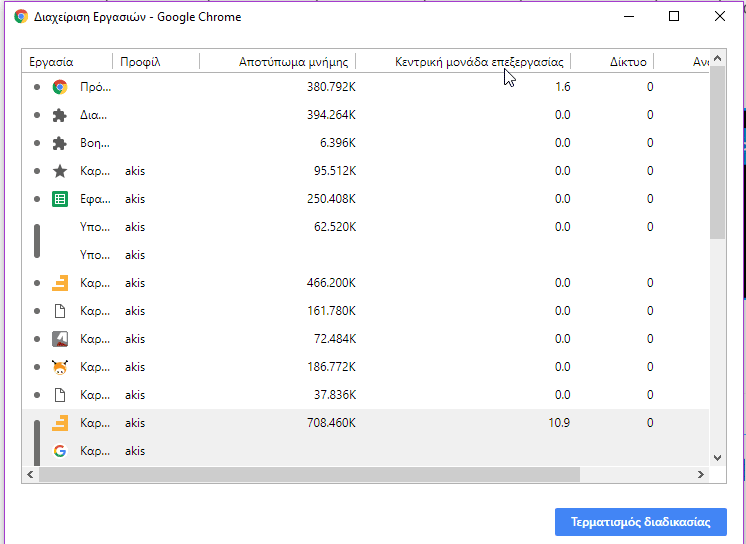Click the vertical scrollbar down arrow

(x=718, y=458)
